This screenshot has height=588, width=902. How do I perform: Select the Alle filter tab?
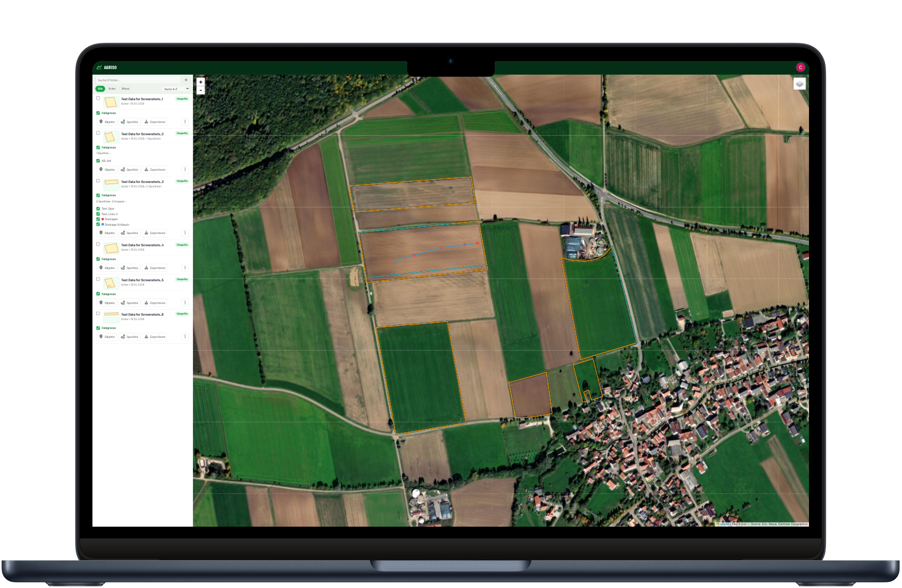point(100,89)
